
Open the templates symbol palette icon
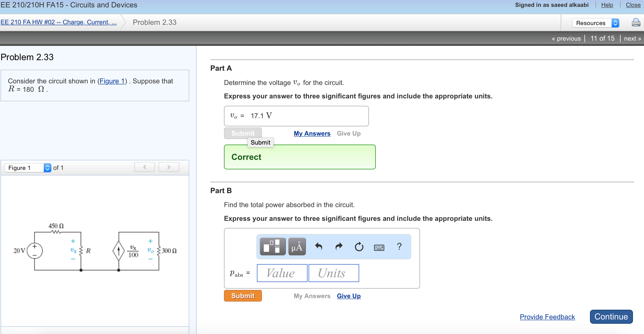click(272, 246)
